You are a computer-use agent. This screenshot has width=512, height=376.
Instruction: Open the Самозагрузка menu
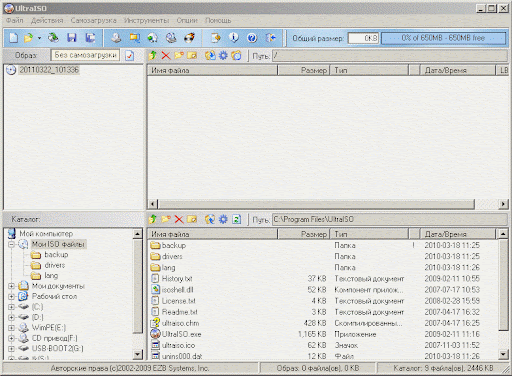93,21
